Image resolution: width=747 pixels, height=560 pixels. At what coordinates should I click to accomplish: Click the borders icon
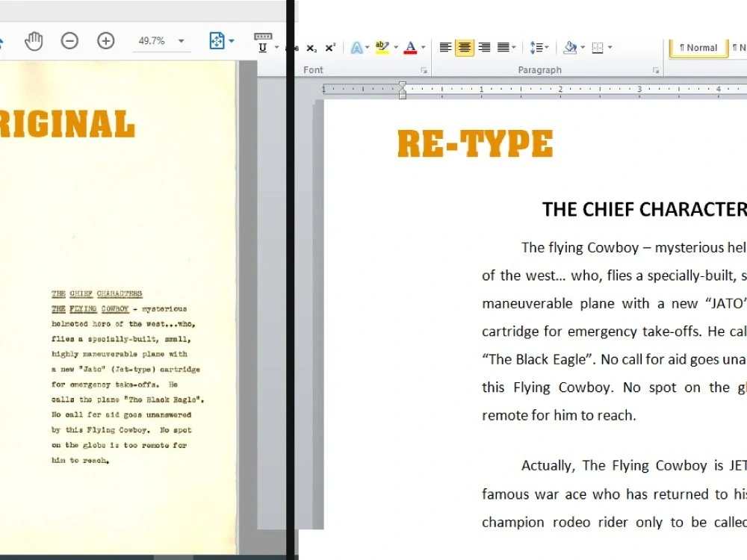click(598, 47)
